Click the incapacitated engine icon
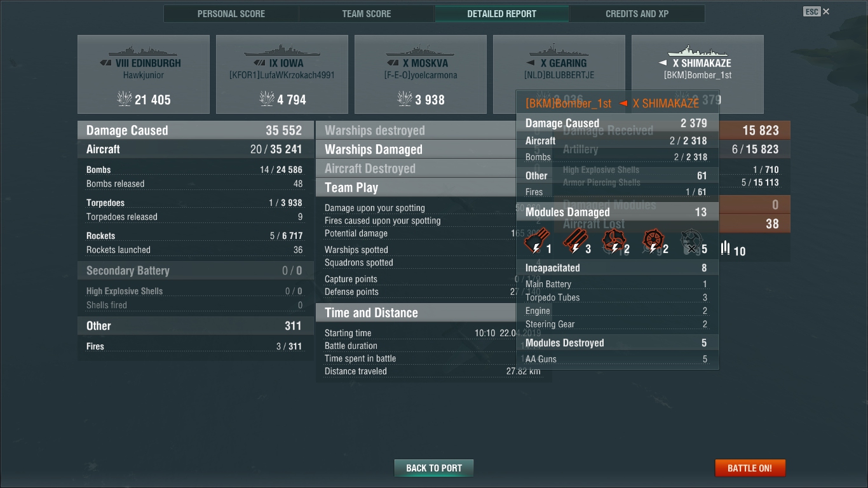The image size is (868, 488). pyautogui.click(x=613, y=242)
